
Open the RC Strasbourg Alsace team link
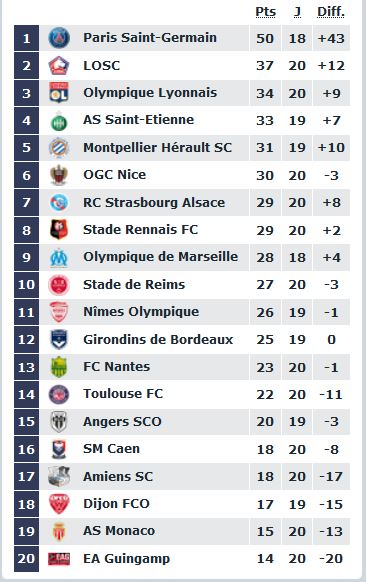pos(154,203)
